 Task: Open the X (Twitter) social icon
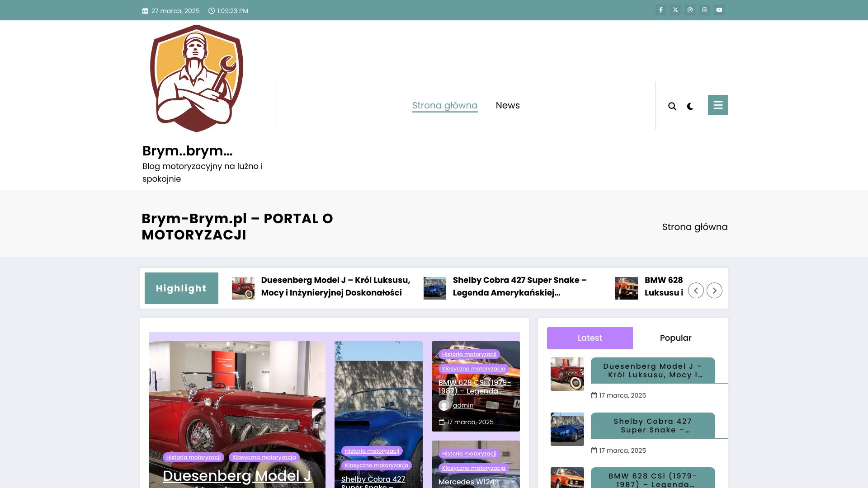[x=675, y=10]
